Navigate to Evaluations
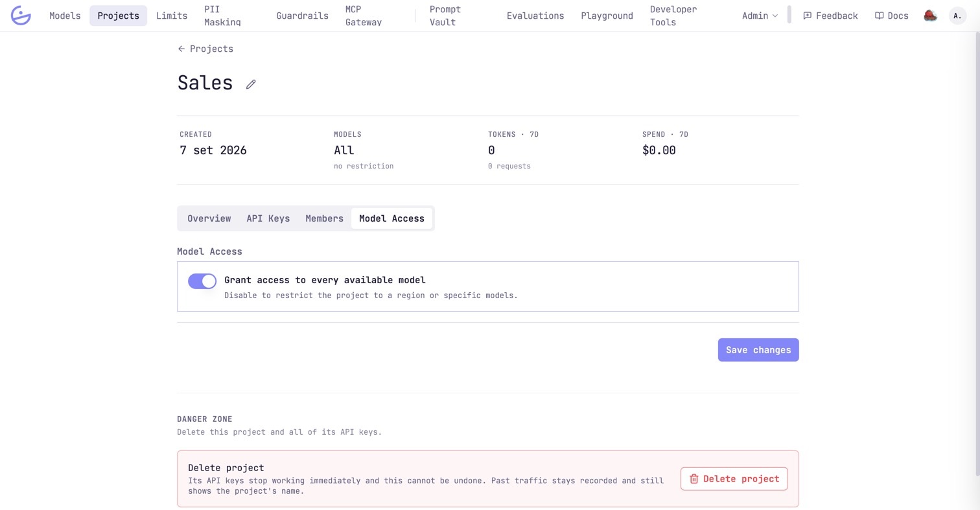 click(535, 16)
